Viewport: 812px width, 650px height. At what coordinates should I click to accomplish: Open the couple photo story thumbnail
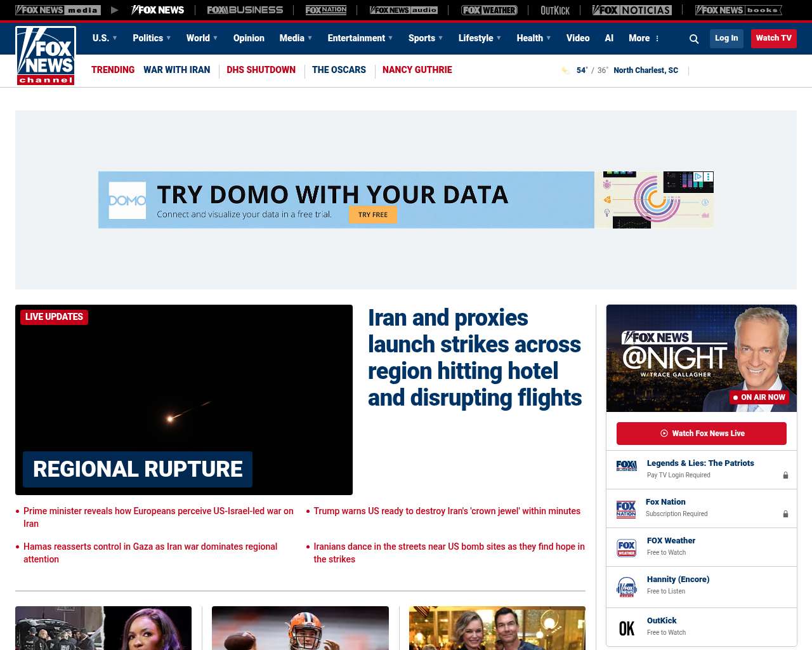click(x=497, y=628)
